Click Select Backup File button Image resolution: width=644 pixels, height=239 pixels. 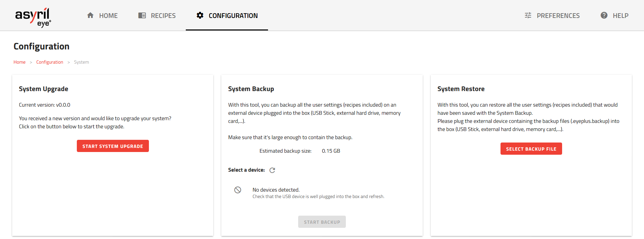[531, 149]
